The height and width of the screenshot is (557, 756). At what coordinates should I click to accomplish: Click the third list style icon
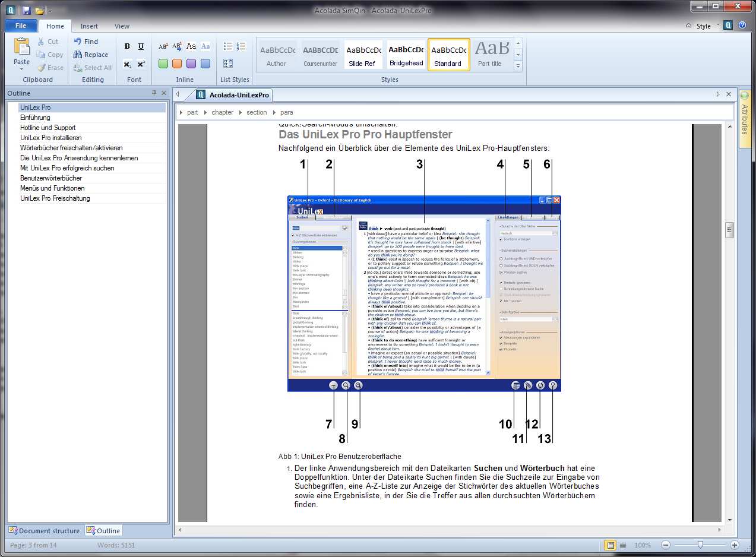pyautogui.click(x=228, y=64)
